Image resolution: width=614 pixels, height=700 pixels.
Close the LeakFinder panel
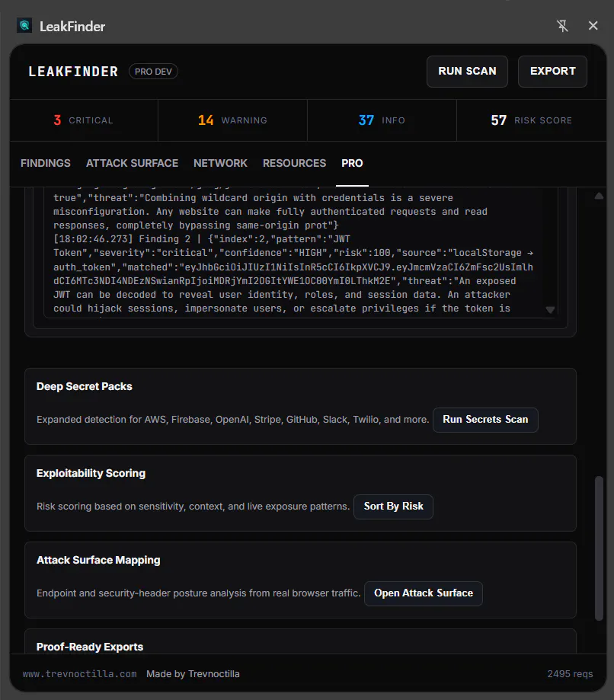pyautogui.click(x=593, y=26)
